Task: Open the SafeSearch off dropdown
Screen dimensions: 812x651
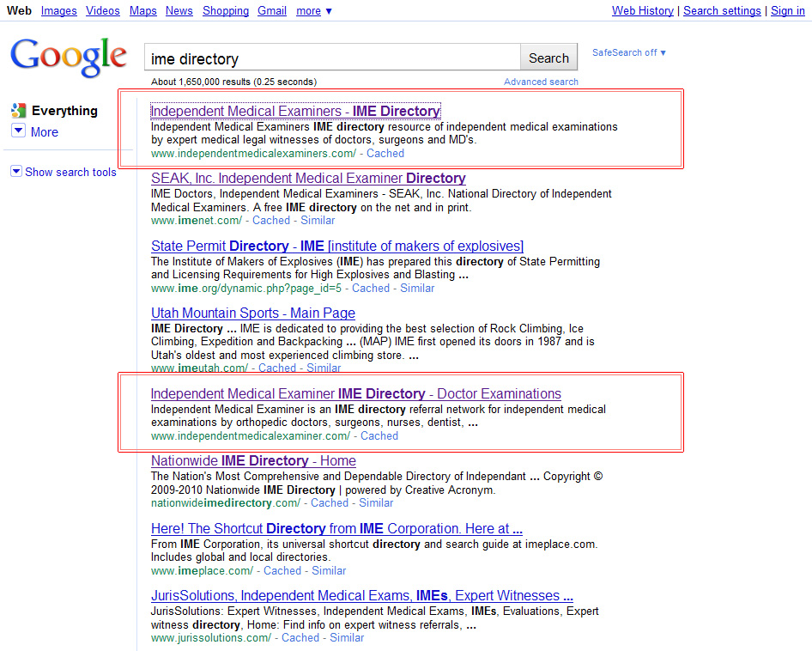Action: [x=629, y=52]
